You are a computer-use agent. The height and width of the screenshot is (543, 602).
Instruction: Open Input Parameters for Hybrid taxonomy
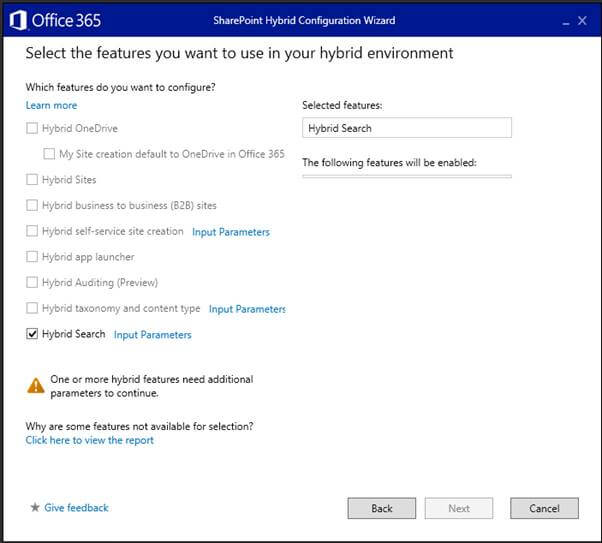(247, 309)
